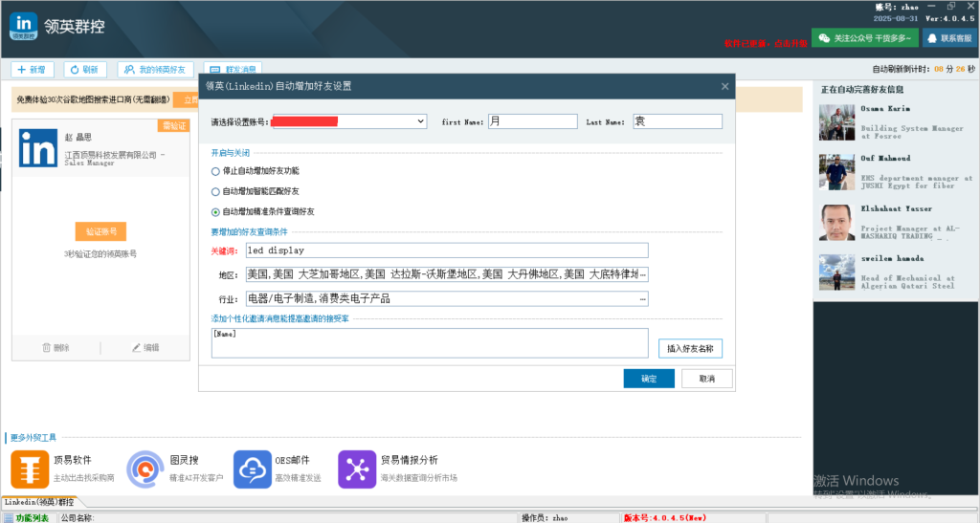Select 停止自动增加好友功能 radio option
This screenshot has height=523, width=980.
click(215, 171)
